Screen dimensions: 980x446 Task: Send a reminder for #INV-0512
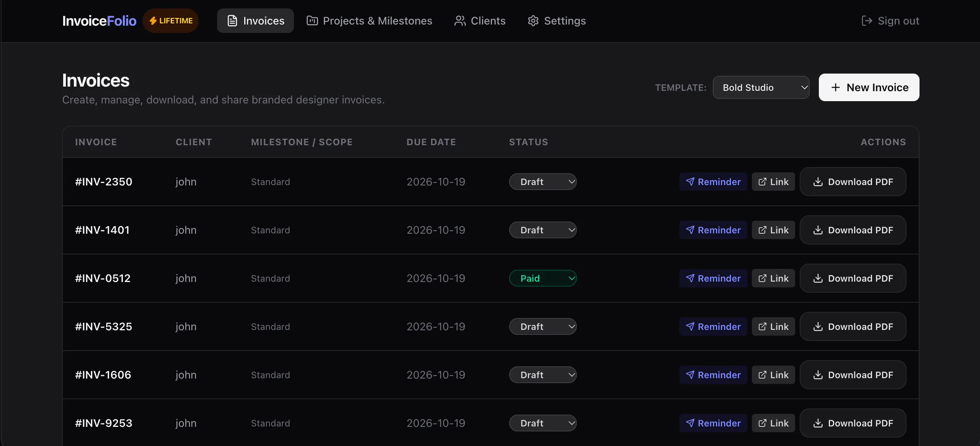[713, 278]
